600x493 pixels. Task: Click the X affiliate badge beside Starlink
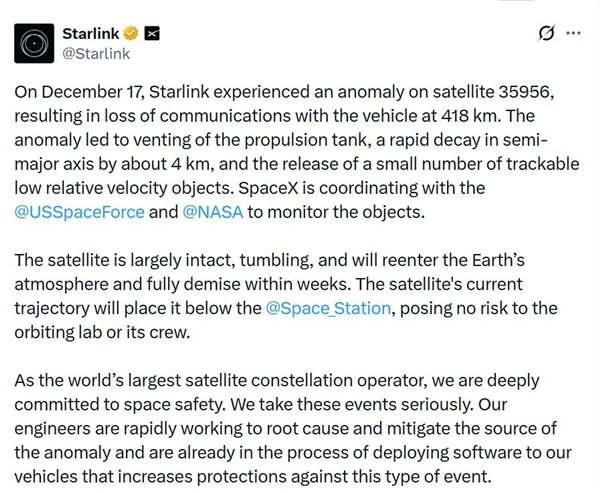152,32
